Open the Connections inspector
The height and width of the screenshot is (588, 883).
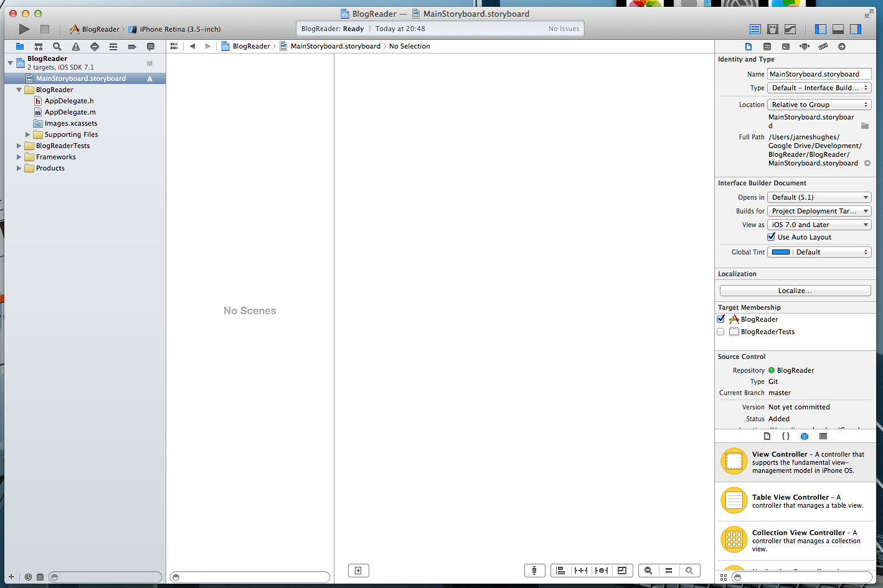[841, 46]
